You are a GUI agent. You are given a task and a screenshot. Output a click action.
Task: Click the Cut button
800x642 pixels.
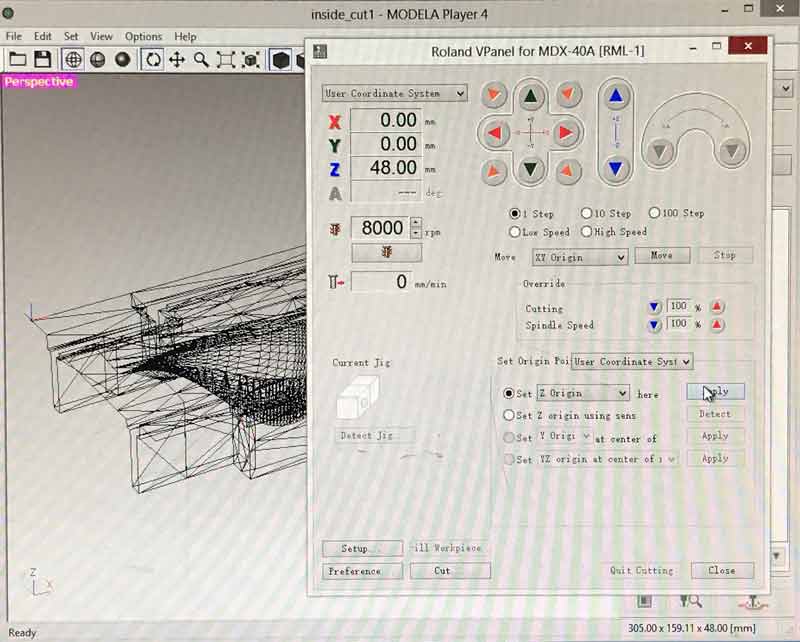[450, 571]
